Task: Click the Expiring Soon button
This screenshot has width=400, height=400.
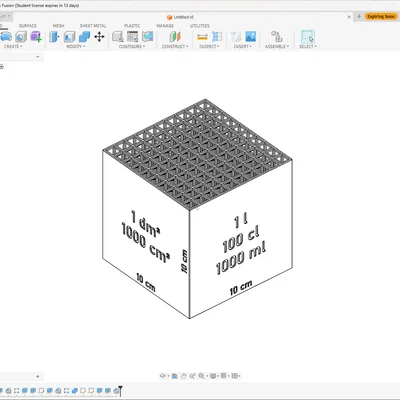Action: coord(381,16)
